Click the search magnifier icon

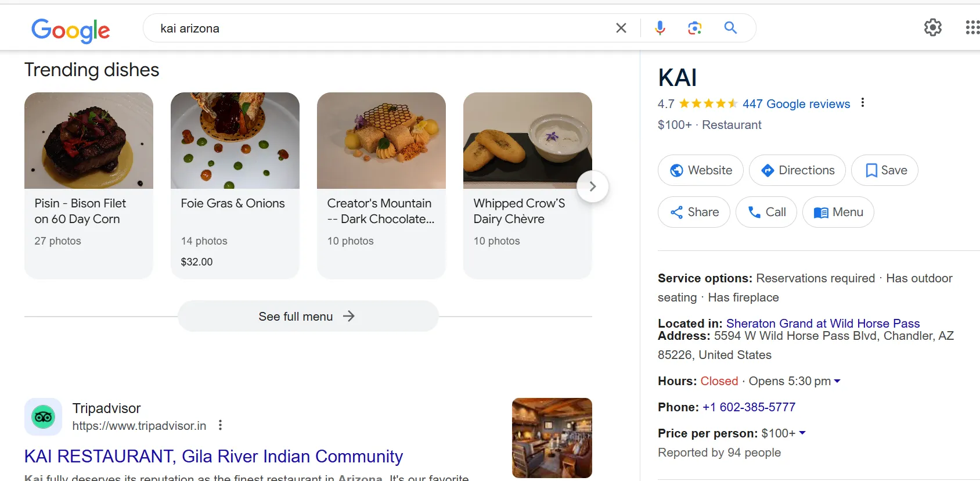(730, 27)
